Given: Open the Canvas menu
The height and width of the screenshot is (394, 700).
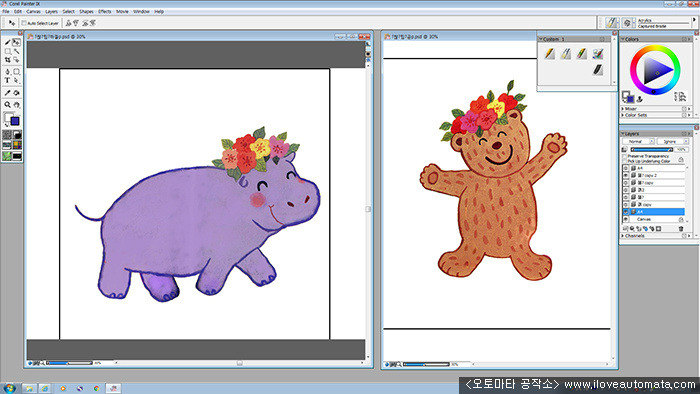Looking at the screenshot, I should pyautogui.click(x=33, y=12).
